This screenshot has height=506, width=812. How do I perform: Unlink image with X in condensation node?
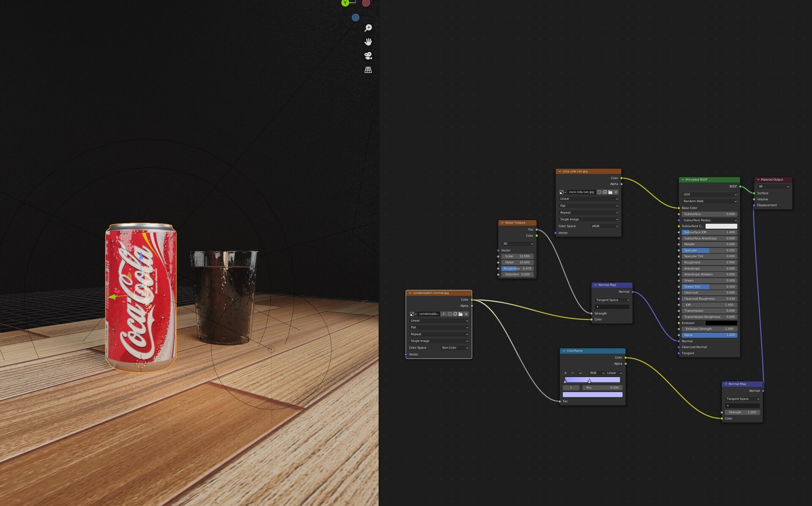[466, 314]
